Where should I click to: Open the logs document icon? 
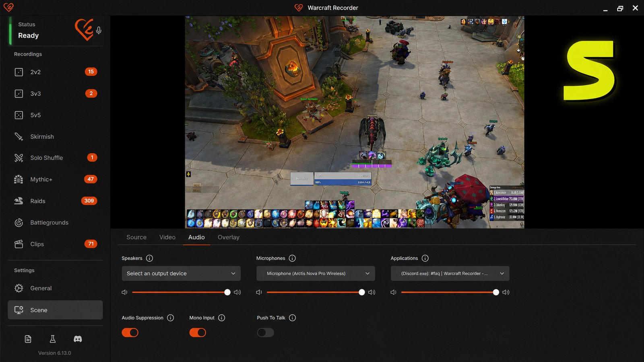pyautogui.click(x=28, y=339)
